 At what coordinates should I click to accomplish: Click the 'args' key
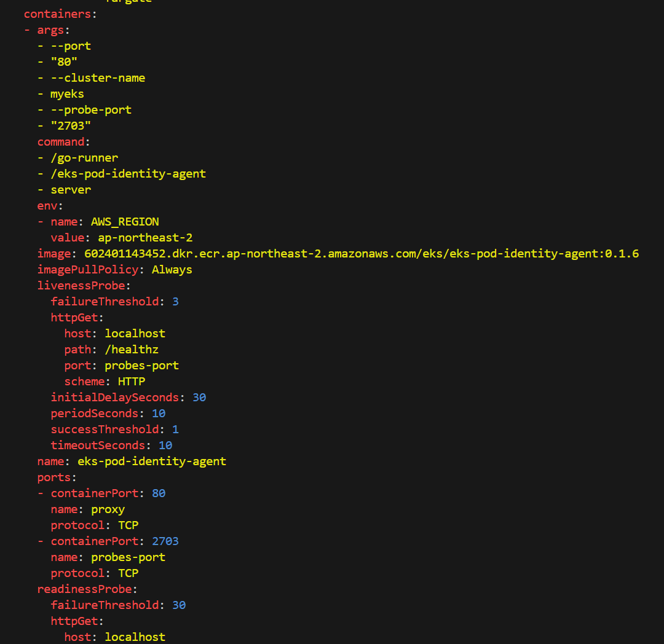click(50, 30)
